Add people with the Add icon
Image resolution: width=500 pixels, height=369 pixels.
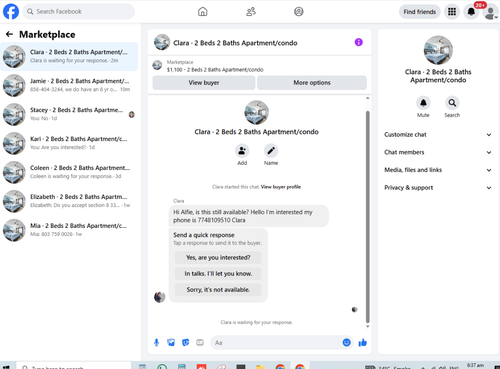point(242,151)
